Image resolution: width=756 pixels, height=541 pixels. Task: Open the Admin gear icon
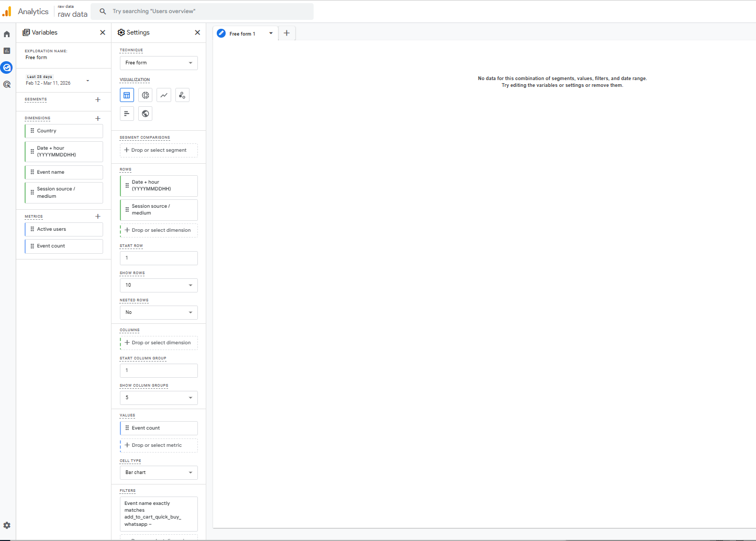pos(7,525)
